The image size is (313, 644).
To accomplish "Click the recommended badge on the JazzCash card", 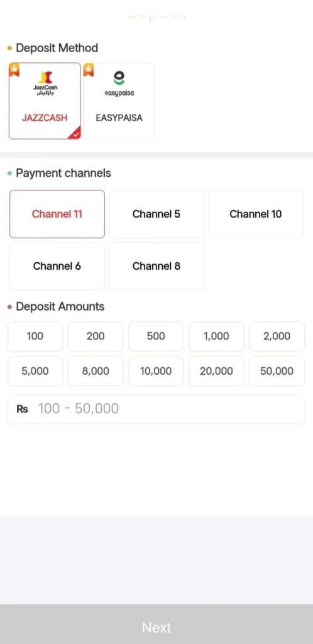I will tap(14, 70).
